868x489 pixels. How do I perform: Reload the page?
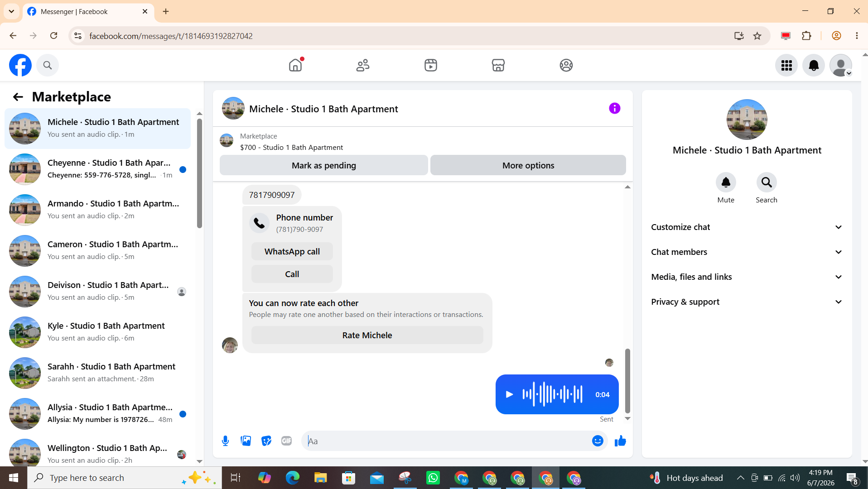pos(53,36)
